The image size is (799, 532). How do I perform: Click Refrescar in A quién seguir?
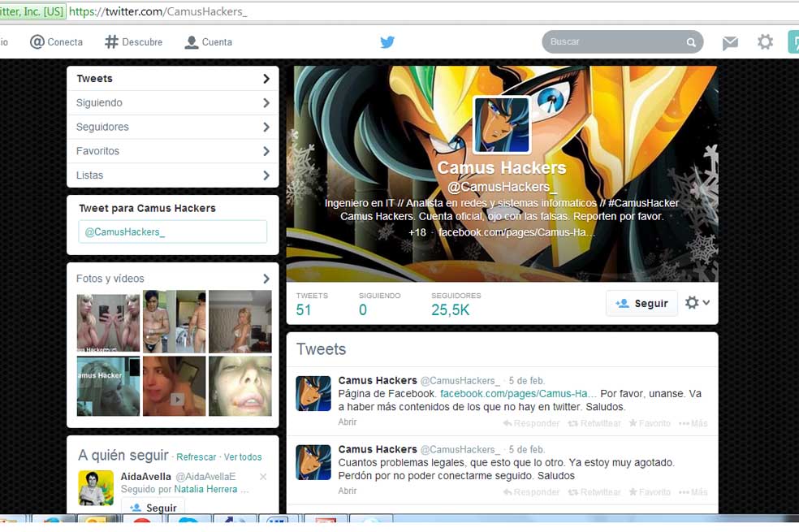[x=197, y=457]
